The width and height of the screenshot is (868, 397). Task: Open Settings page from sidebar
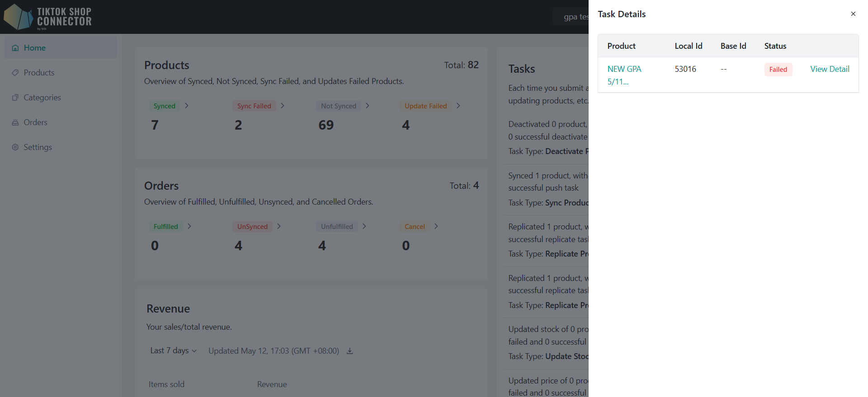coord(61,147)
